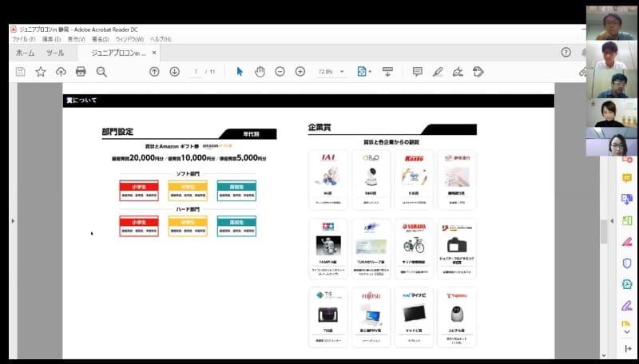This screenshot has height=364, width=639.
Task: Open the help question mark icon
Action: click(566, 52)
